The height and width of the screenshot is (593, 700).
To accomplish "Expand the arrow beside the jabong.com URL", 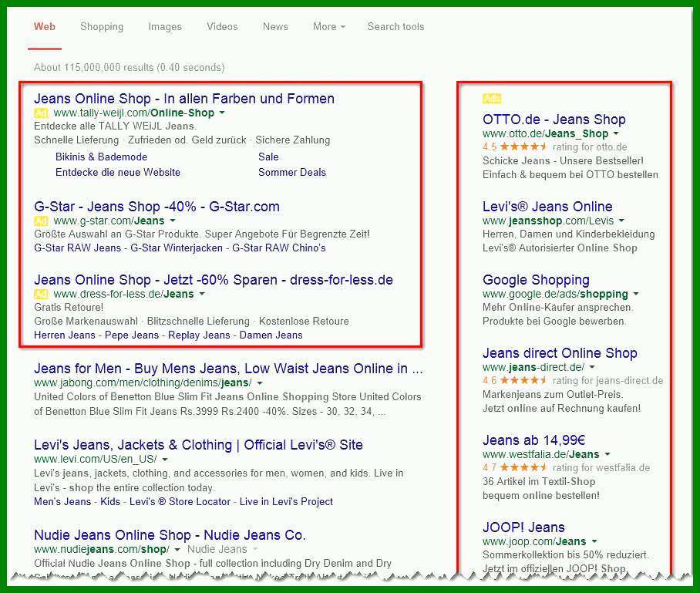I will (260, 383).
